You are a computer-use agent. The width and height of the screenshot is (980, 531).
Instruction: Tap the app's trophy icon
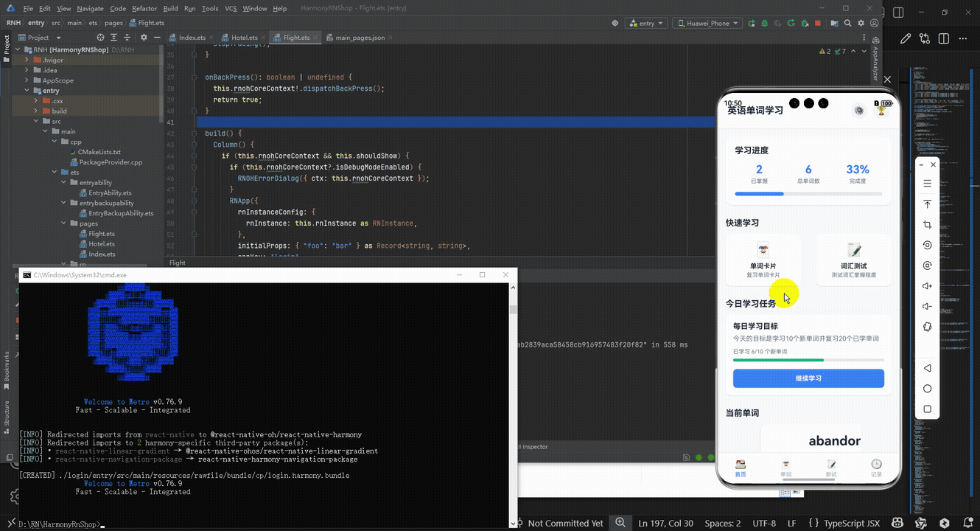pyautogui.click(x=881, y=111)
